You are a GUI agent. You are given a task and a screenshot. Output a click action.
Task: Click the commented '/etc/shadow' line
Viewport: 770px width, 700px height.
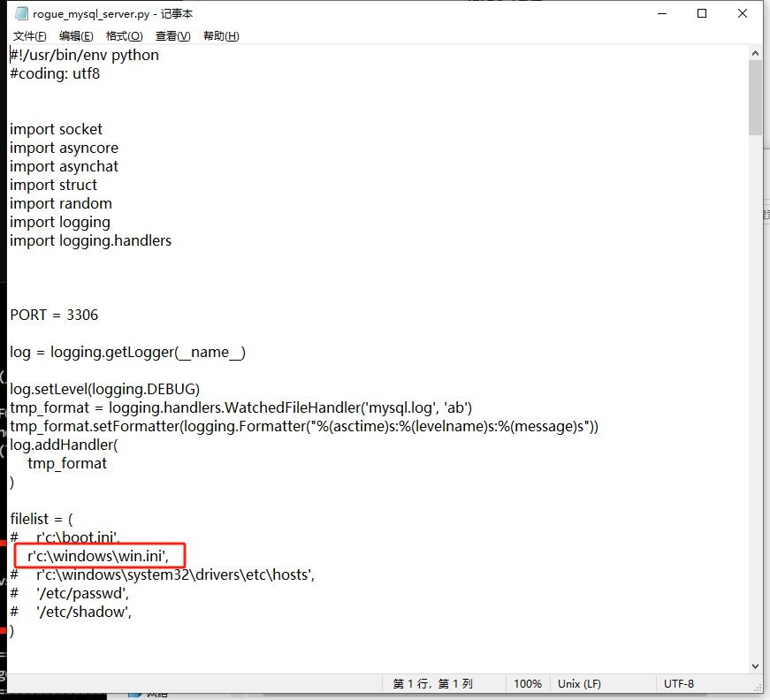[71, 612]
